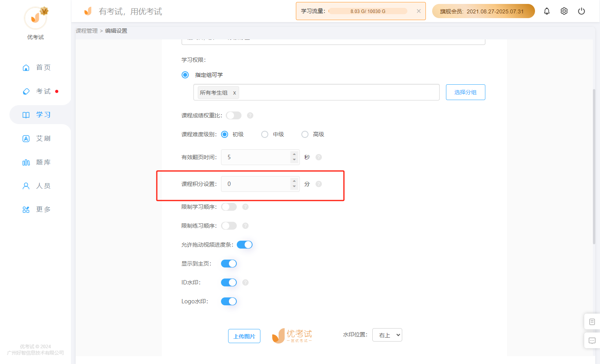The height and width of the screenshot is (364, 600).
Task: Select 高级 difficulty level
Action: 305,134
